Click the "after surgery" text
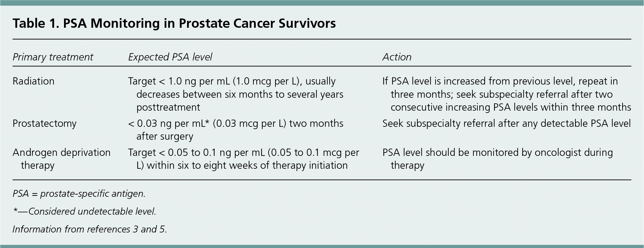644x248 pixels. (x=165, y=136)
